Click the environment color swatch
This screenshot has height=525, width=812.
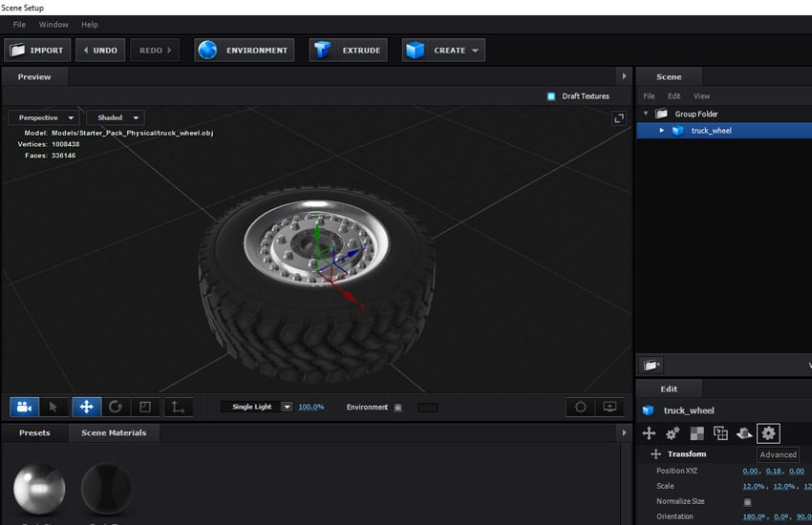coord(428,408)
